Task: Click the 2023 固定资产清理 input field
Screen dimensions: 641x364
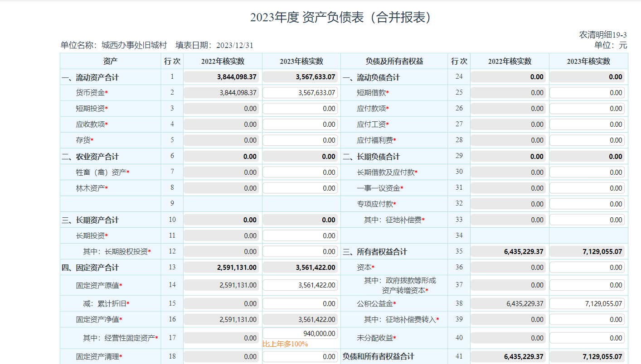Action: pyautogui.click(x=300, y=357)
